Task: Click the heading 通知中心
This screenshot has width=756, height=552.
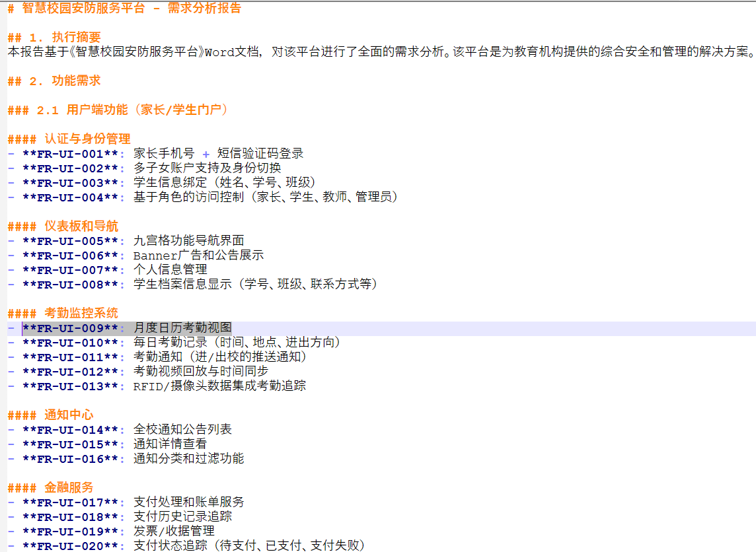Action: click(51, 415)
